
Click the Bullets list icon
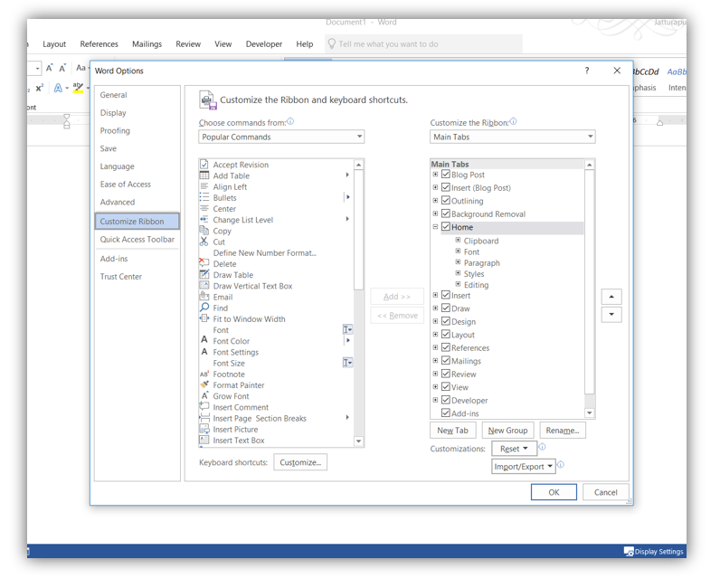pos(204,197)
